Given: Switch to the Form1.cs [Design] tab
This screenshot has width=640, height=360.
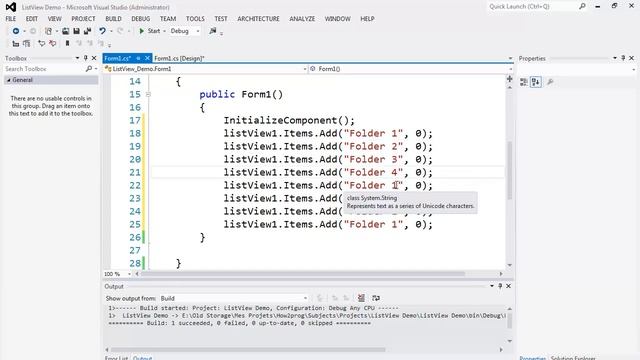Looking at the screenshot, I should point(179,58).
